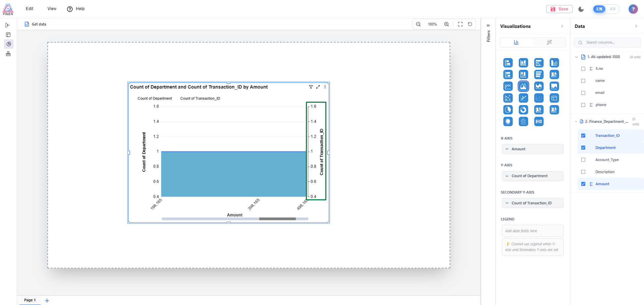The image size is (644, 305).
Task: Check the Account_Type column checkbox
Action: pos(583,160)
